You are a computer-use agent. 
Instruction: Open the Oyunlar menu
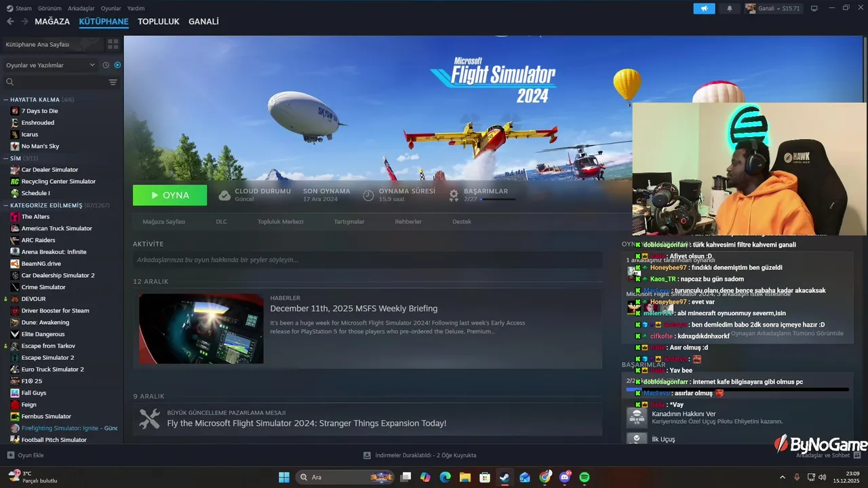click(x=111, y=8)
